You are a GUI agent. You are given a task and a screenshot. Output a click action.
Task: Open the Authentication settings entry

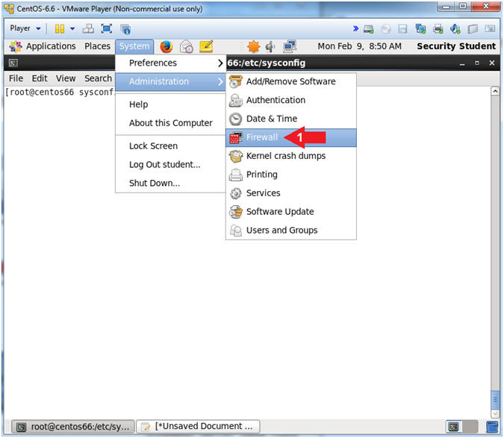click(291, 100)
